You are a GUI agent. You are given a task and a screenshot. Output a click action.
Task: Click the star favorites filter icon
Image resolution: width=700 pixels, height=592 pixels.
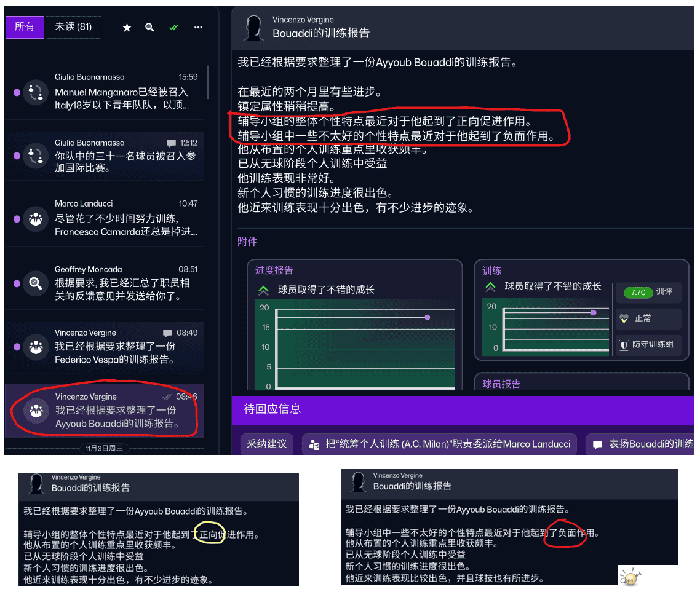[x=127, y=28]
